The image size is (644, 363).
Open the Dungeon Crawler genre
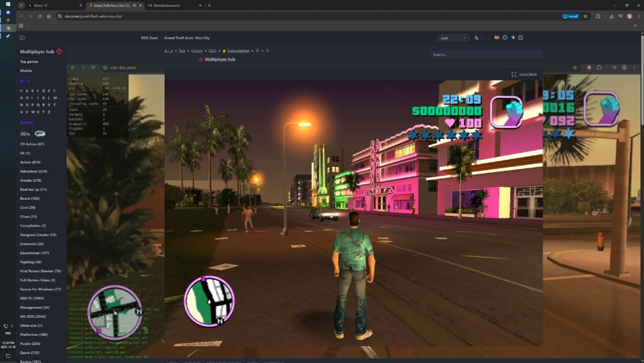point(38,235)
